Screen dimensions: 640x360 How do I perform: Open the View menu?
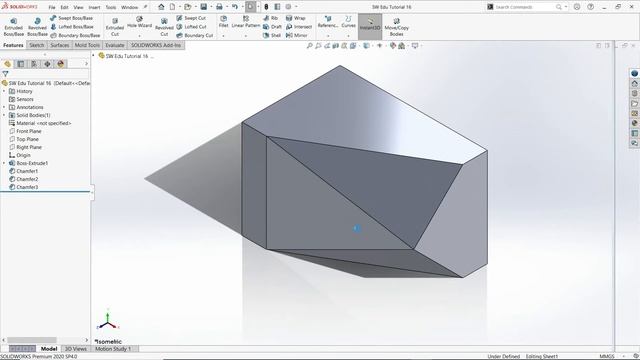78,7
